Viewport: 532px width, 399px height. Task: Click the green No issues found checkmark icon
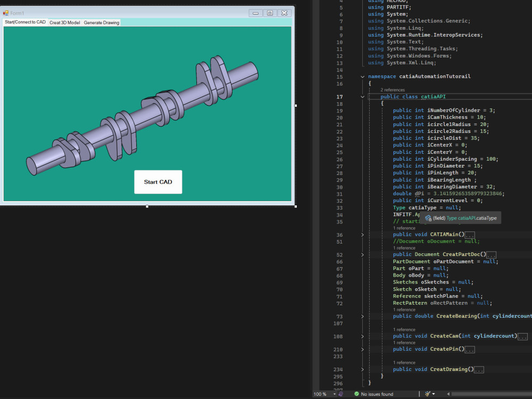click(x=356, y=394)
